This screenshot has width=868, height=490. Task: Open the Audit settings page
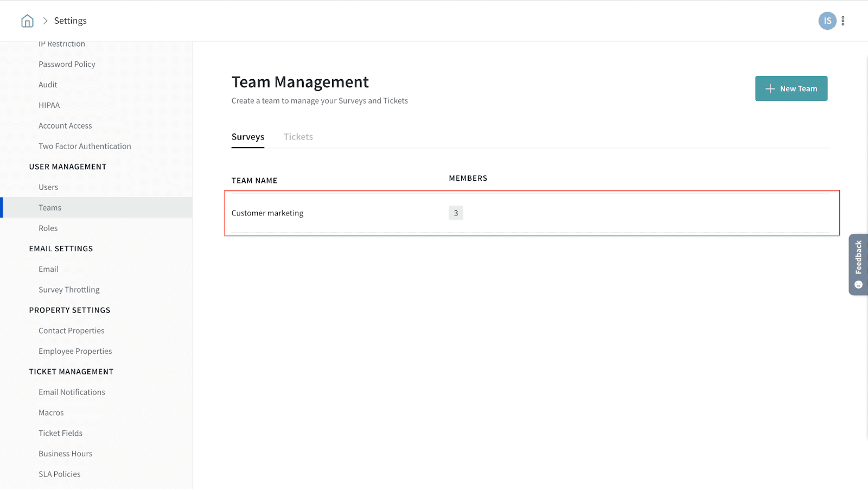click(48, 85)
